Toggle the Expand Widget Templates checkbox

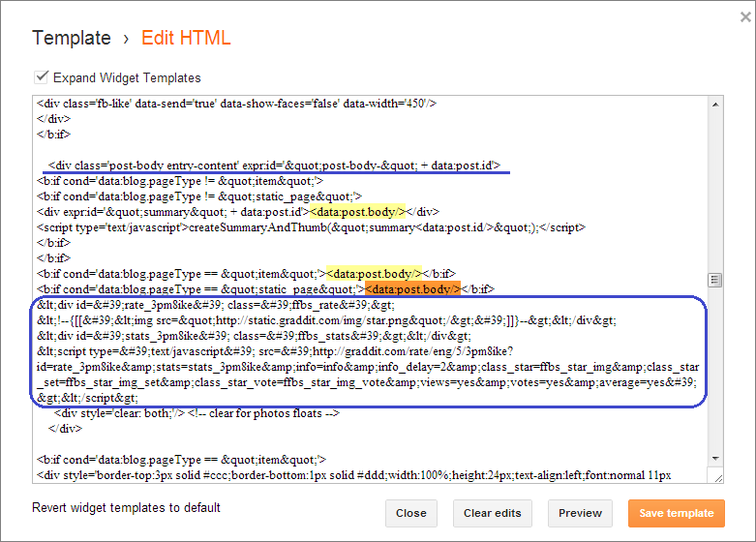click(41, 77)
